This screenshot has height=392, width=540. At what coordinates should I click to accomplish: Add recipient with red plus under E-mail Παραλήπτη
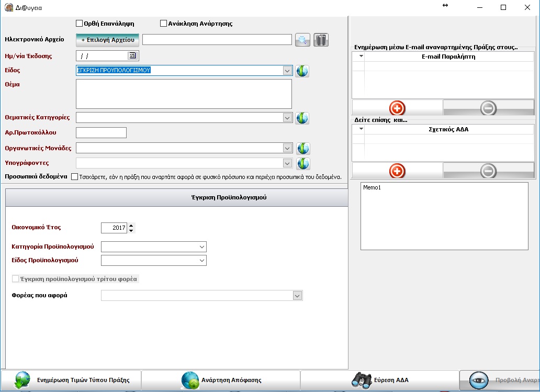397,108
